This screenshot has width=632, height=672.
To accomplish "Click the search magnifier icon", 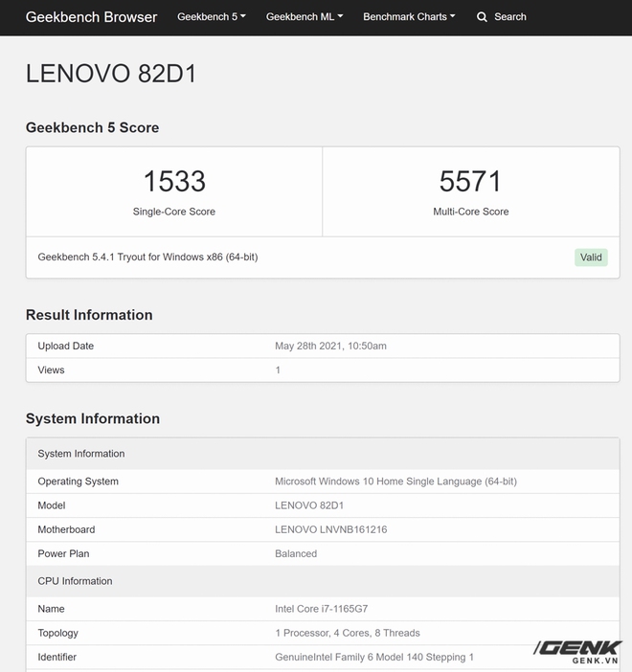I will tap(482, 17).
